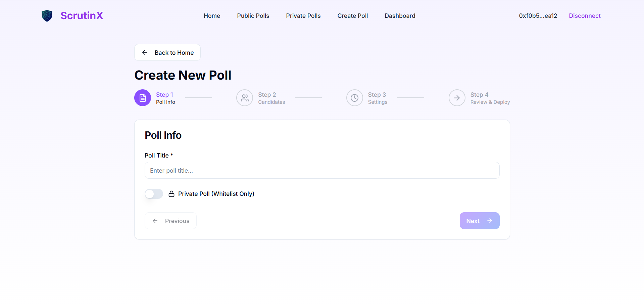Click the Step 3 clock icon

tap(354, 98)
